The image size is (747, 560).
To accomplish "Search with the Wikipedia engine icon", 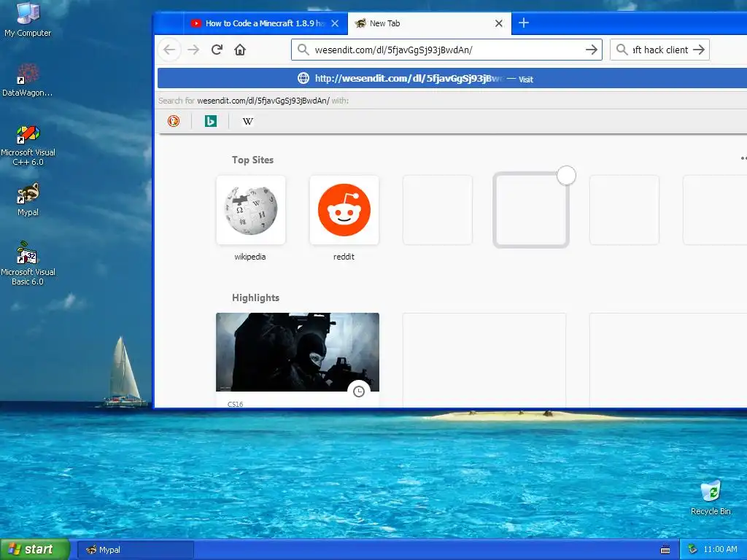I will pyautogui.click(x=248, y=121).
